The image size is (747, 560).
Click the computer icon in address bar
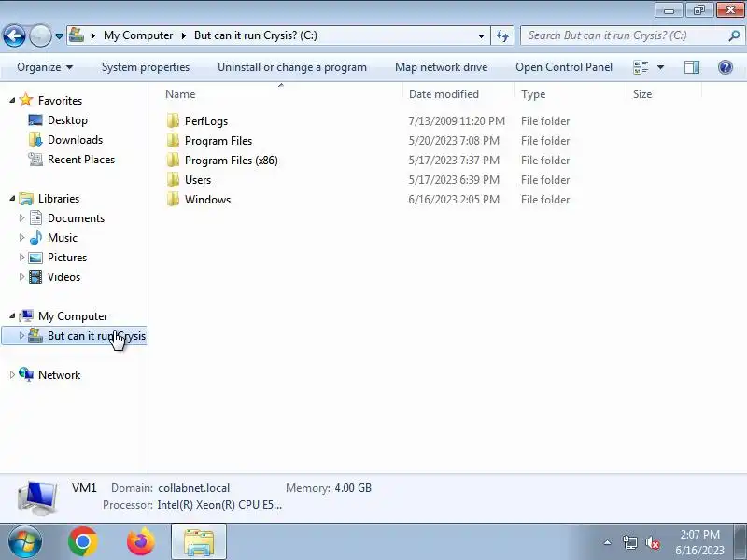tap(77, 35)
